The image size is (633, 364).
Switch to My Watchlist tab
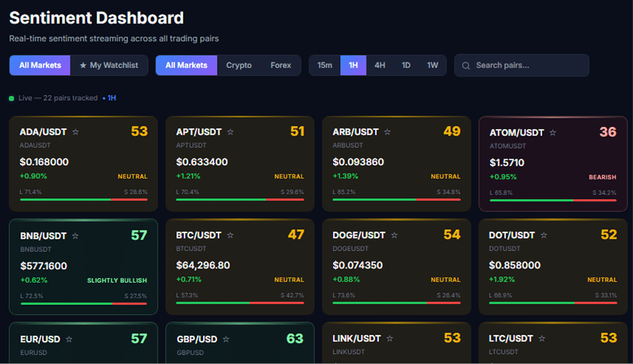tap(109, 65)
